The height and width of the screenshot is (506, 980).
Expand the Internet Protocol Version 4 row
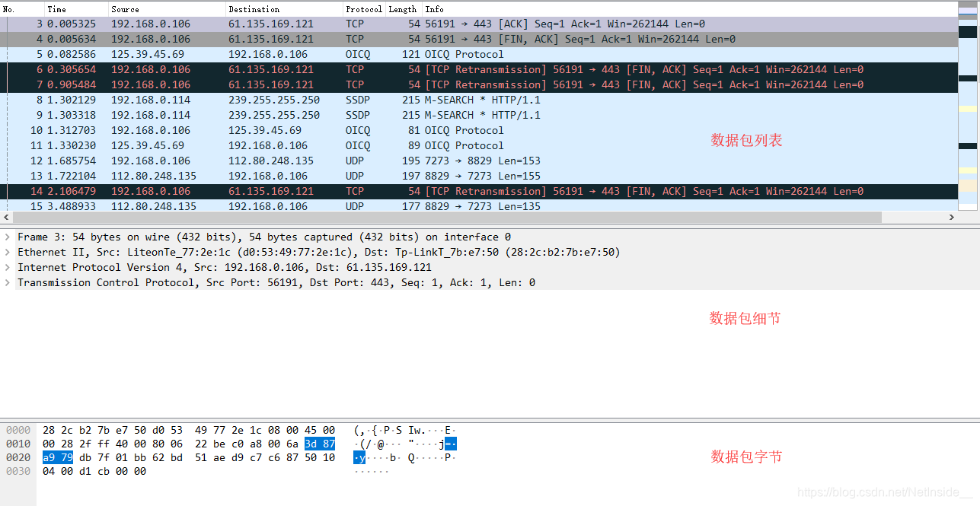click(x=8, y=268)
